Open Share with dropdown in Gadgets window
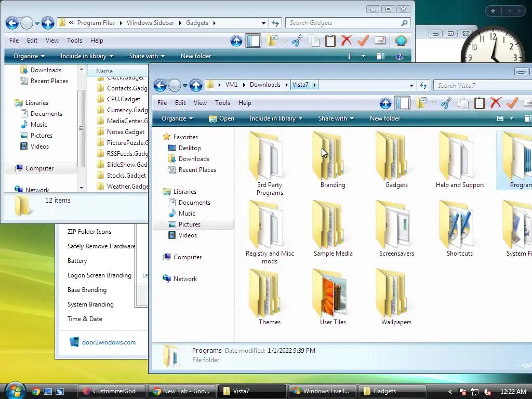 click(x=147, y=56)
